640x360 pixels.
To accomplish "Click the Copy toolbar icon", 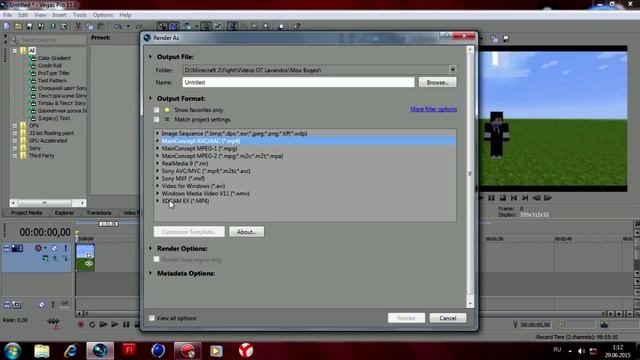I will click(x=90, y=27).
